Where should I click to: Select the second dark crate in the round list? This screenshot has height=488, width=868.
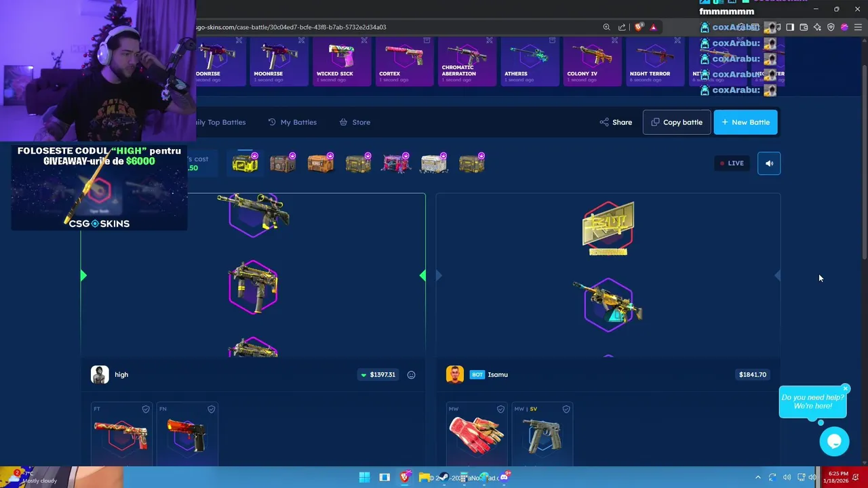pyautogui.click(x=283, y=163)
